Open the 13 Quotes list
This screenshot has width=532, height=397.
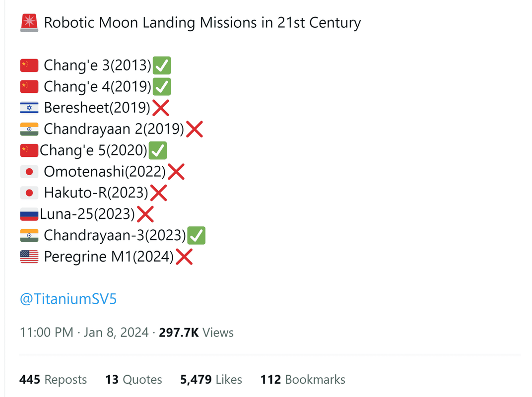click(x=133, y=380)
